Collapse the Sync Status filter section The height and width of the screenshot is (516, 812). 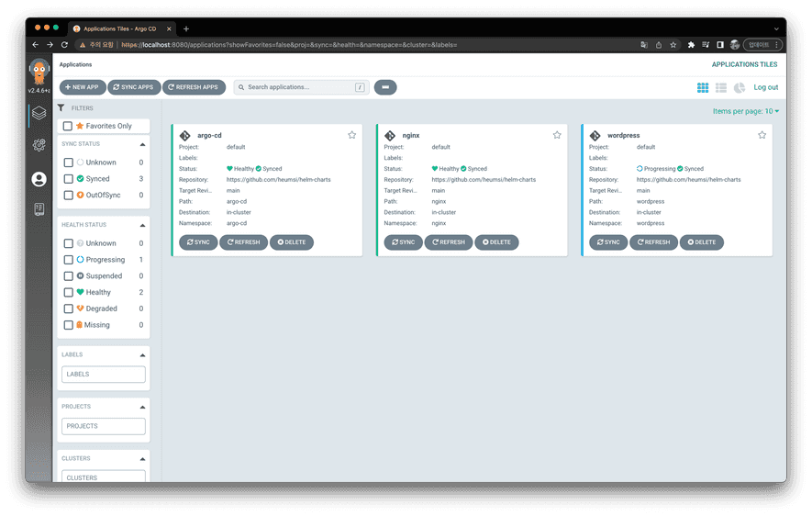[142, 144]
